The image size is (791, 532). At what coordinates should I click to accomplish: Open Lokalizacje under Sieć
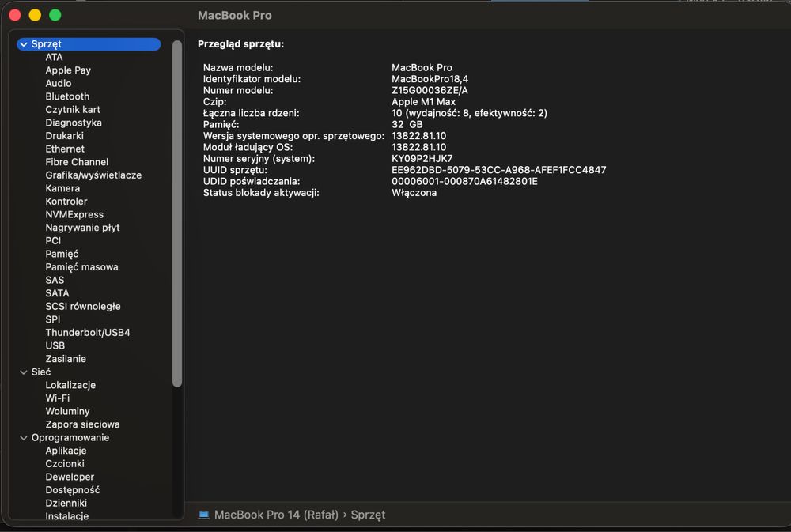(70, 385)
